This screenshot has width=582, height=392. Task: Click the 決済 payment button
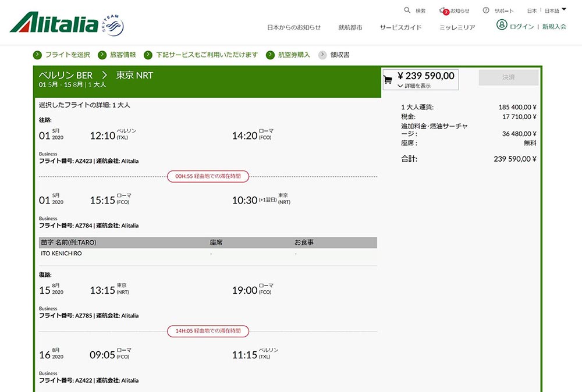point(509,77)
